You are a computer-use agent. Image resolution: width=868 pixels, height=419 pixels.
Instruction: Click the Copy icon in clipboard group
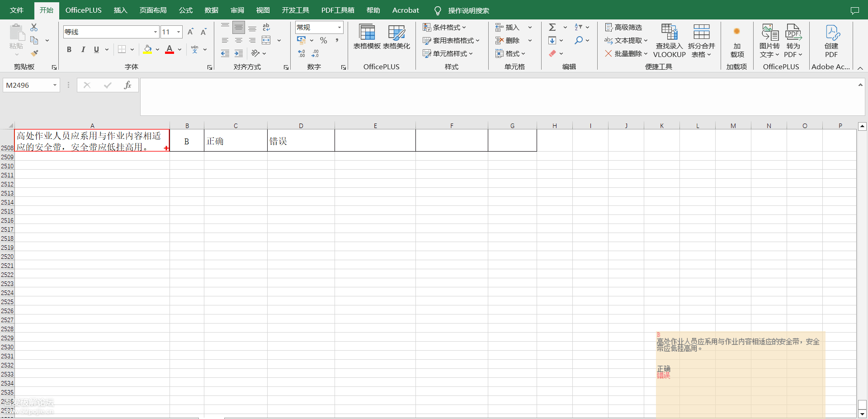[x=34, y=40]
